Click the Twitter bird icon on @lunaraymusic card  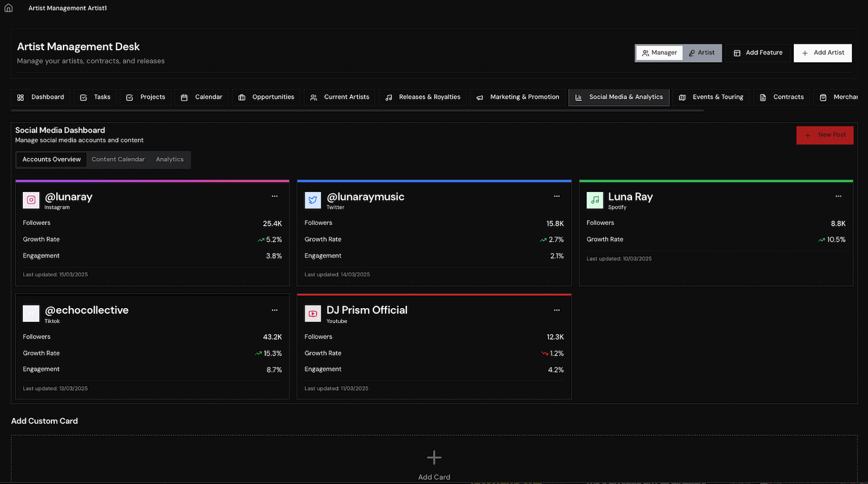(313, 200)
